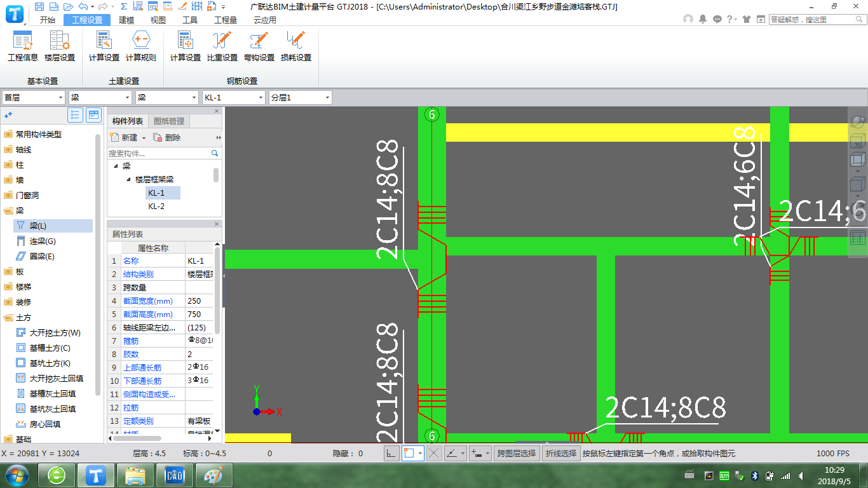Click the panel view icon beside list view
This screenshot has height=488, width=868.
pyautogui.click(x=94, y=115)
